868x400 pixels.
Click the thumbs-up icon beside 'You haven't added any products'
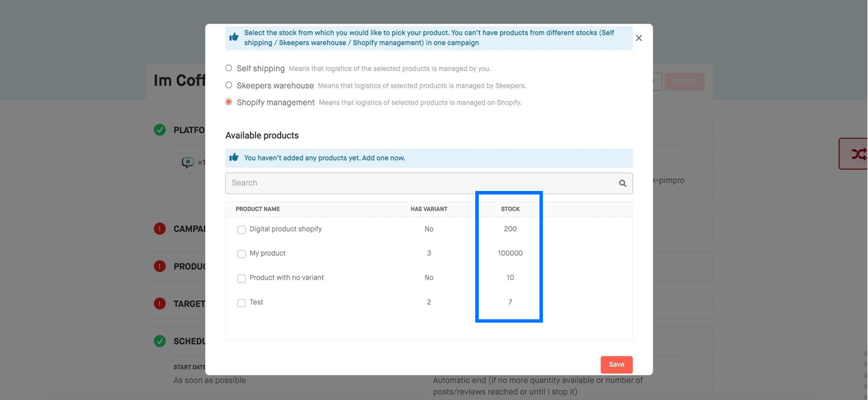(234, 157)
